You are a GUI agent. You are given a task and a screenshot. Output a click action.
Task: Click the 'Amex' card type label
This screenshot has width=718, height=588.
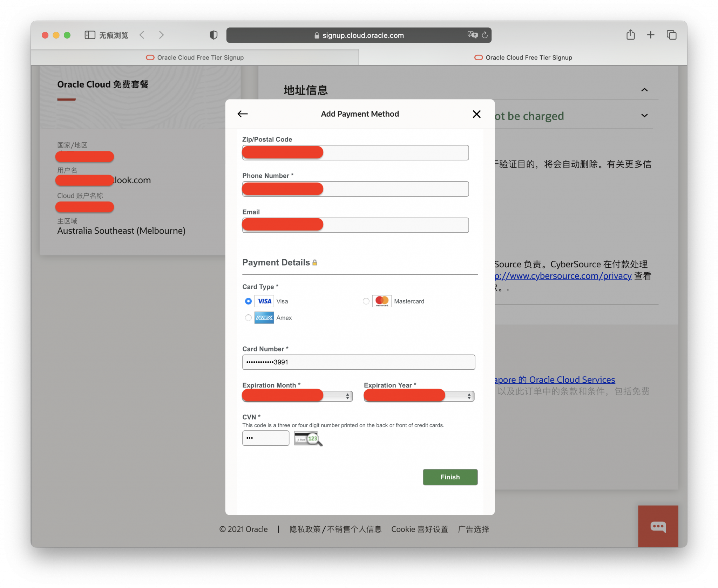click(x=284, y=318)
